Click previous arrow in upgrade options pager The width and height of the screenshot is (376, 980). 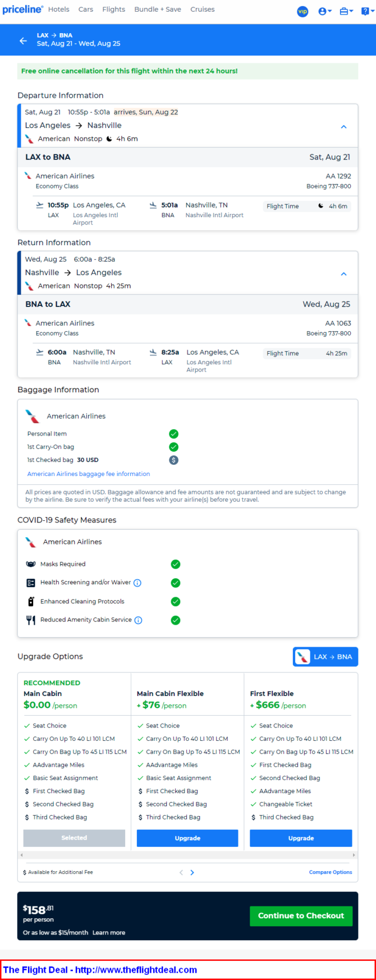point(181,872)
